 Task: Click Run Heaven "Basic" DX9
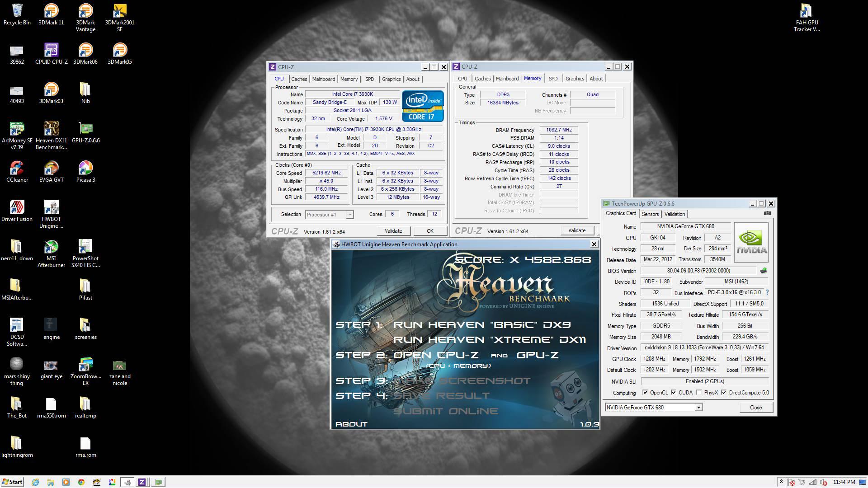[x=482, y=325]
